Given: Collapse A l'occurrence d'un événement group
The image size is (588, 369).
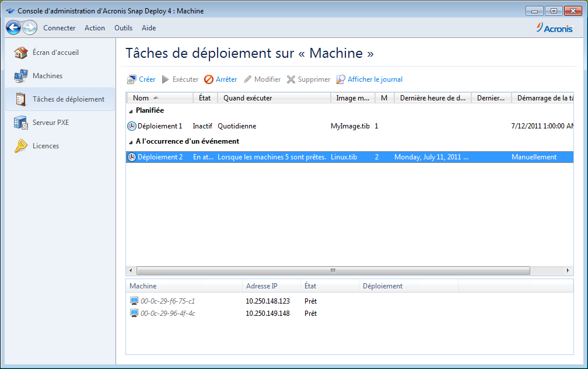Looking at the screenshot, I should tap(131, 141).
